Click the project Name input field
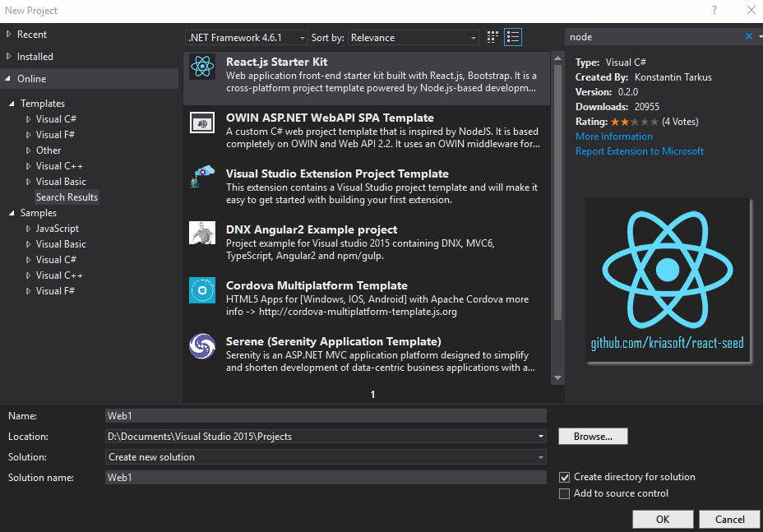The width and height of the screenshot is (763, 532). click(326, 416)
